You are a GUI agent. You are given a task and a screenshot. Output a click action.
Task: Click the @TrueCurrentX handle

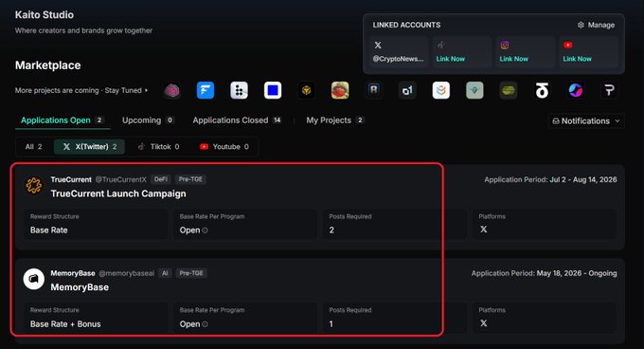click(121, 179)
